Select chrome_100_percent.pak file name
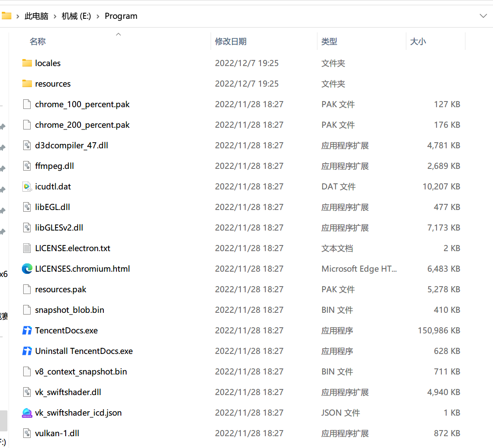This screenshot has height=448, width=493. [82, 104]
